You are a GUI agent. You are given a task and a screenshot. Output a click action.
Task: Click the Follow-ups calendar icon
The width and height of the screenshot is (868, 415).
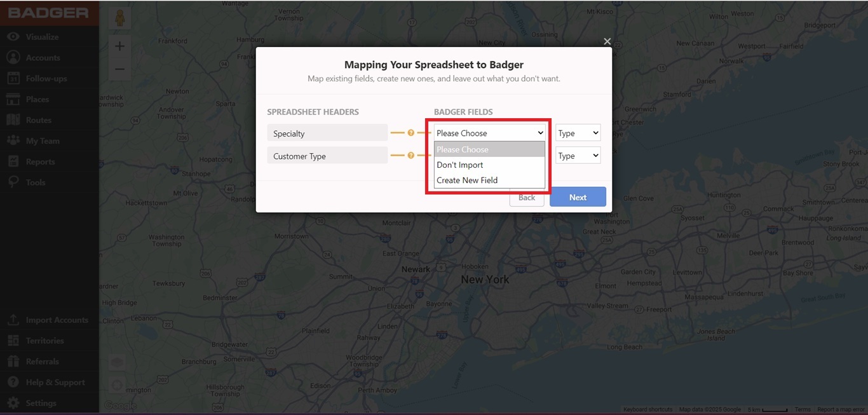pyautogui.click(x=13, y=79)
